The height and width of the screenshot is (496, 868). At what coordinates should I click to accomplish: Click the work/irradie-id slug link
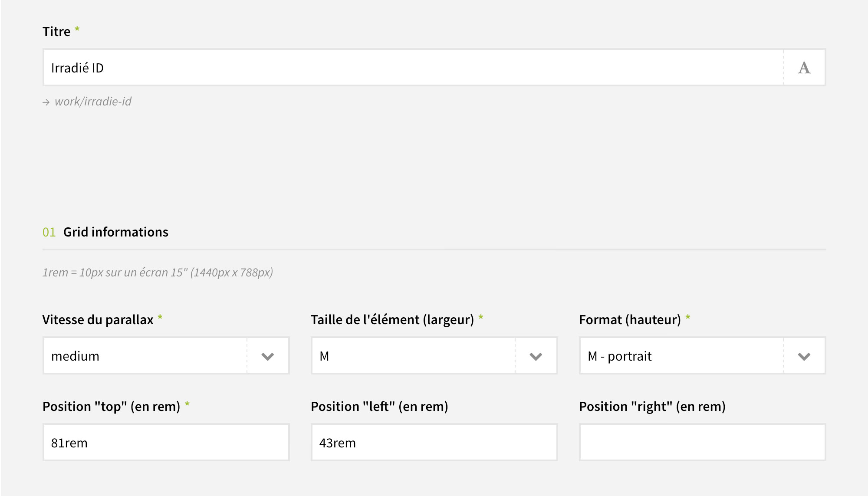tap(93, 102)
